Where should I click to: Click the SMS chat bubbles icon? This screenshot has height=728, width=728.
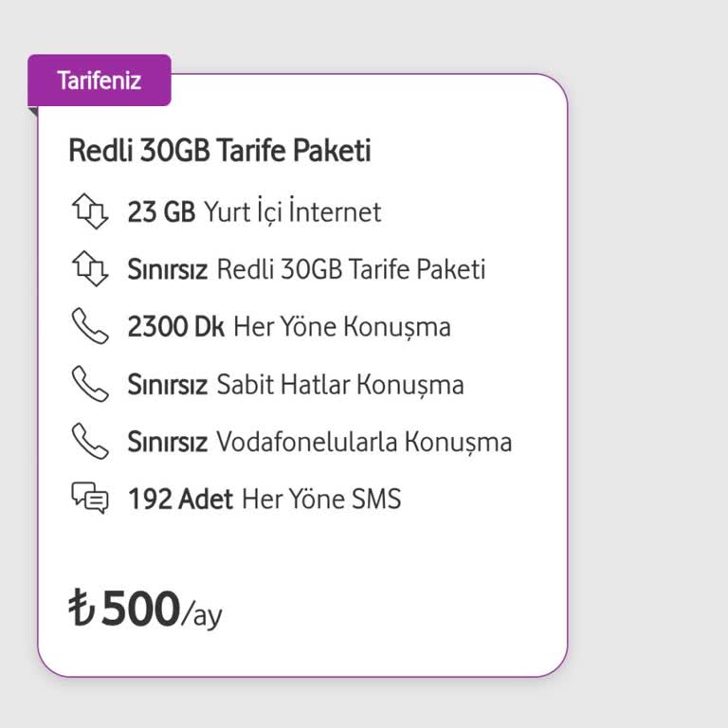tap(90, 499)
